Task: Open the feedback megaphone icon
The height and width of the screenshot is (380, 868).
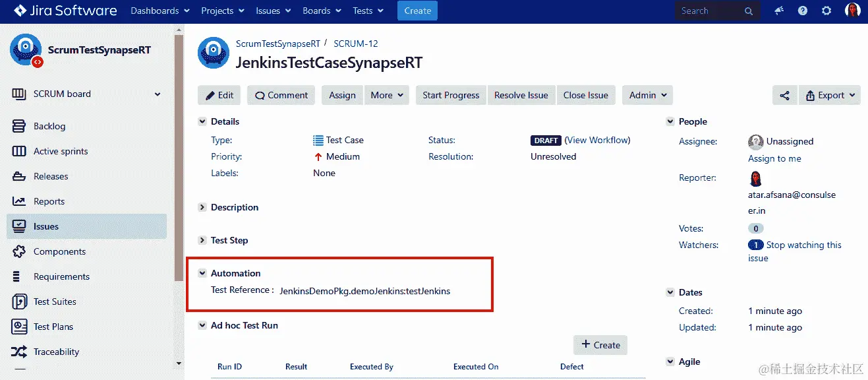Action: [779, 11]
